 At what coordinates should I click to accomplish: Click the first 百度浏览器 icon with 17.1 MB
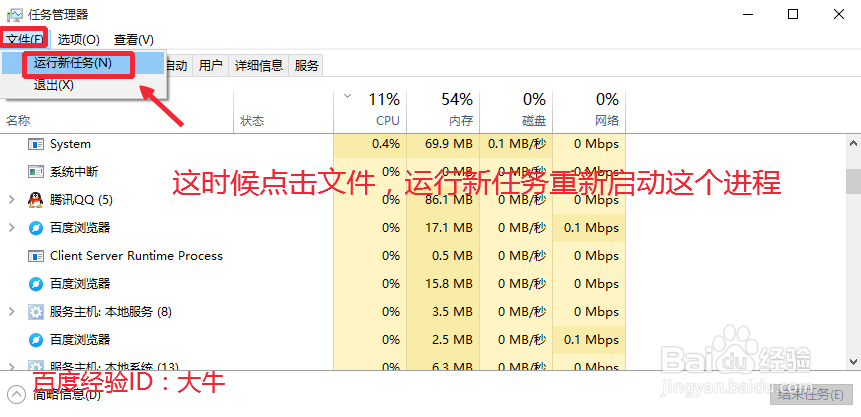click(36, 228)
